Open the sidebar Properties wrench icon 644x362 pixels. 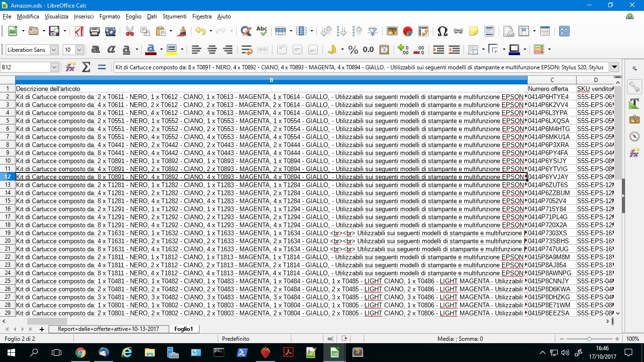coord(634,87)
